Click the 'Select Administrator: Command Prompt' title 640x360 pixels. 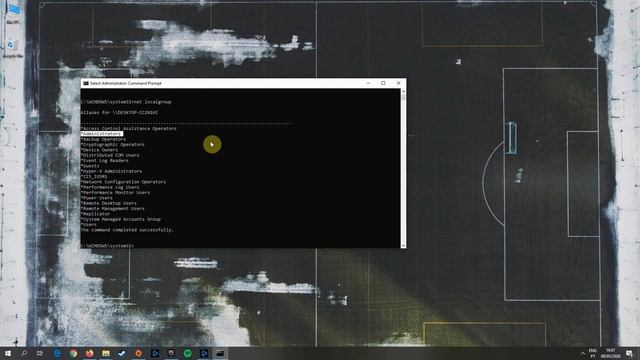[x=126, y=83]
